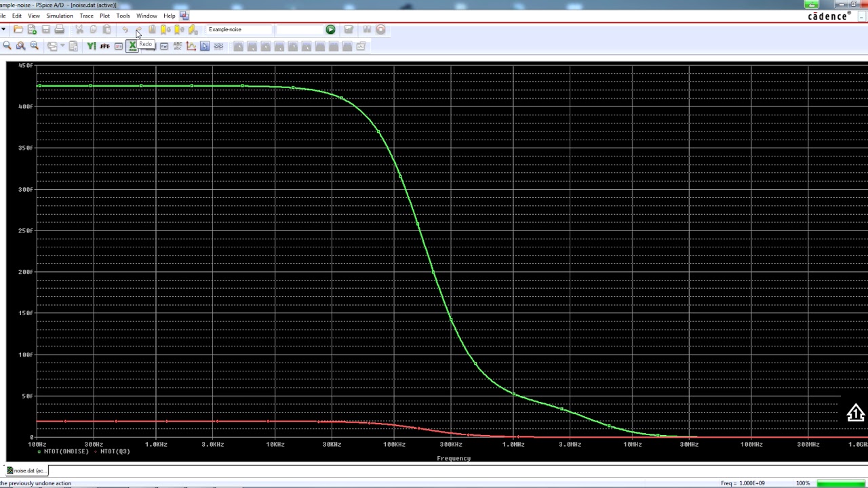Zoom in with the first magnifier icon
The height and width of the screenshot is (488, 868).
(x=7, y=46)
